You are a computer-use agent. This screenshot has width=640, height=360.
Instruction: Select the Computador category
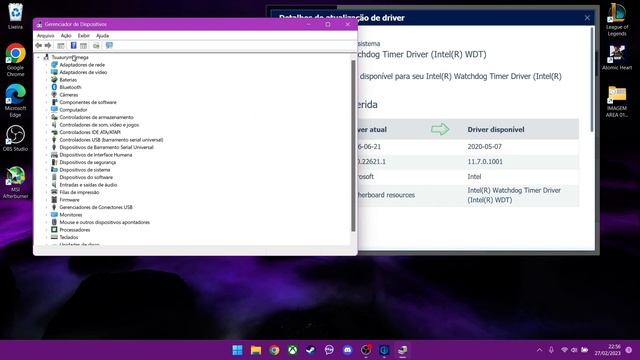click(73, 110)
